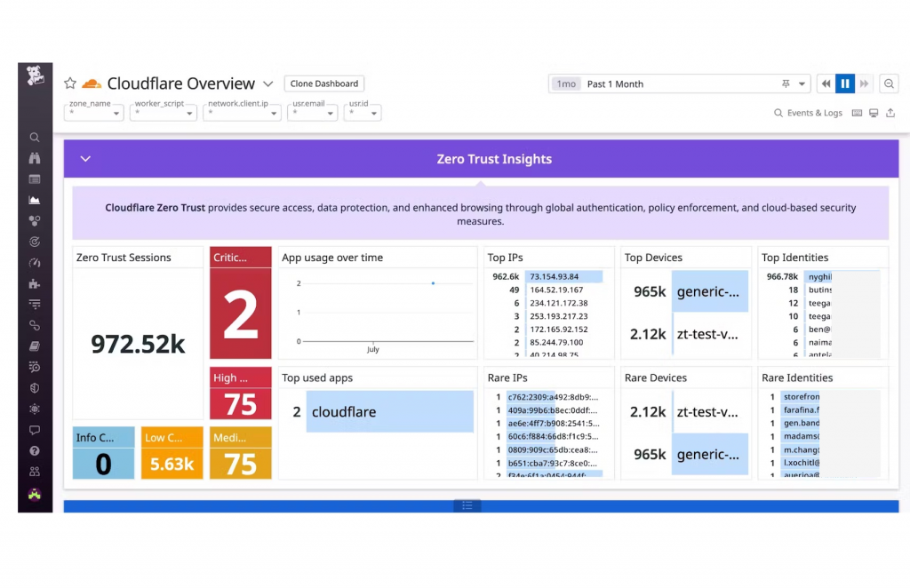
Task: Open the worker_script filter dropdown
Action: click(164, 113)
